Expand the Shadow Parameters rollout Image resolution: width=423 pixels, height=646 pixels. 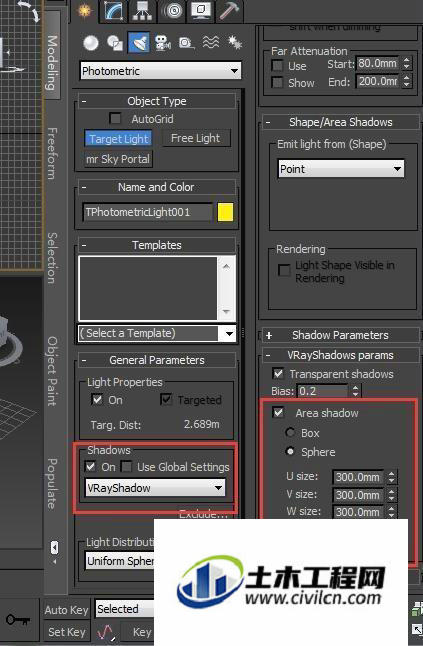click(341, 335)
